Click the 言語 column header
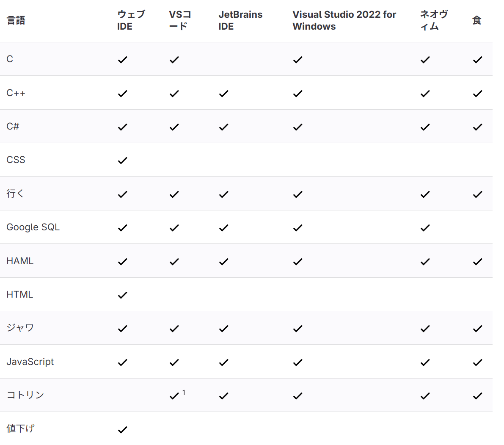The height and width of the screenshot is (445, 504). (x=16, y=20)
